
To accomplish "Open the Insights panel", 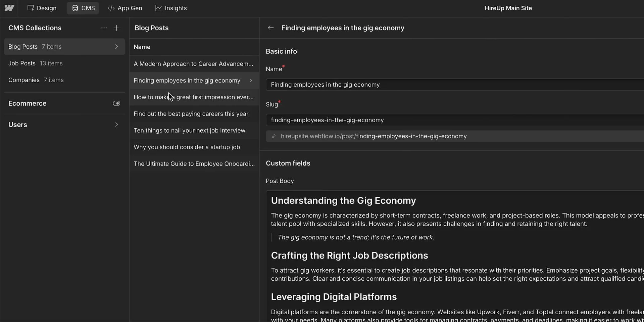I will [x=171, y=8].
